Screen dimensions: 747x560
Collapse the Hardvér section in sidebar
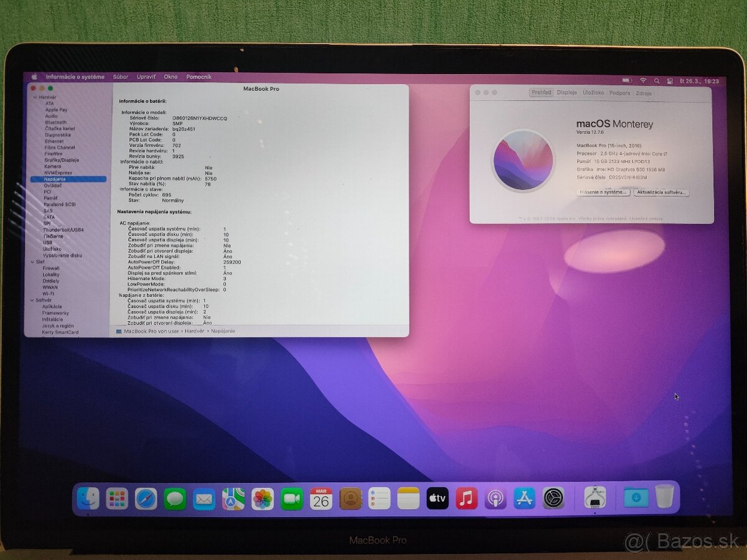tap(35, 97)
